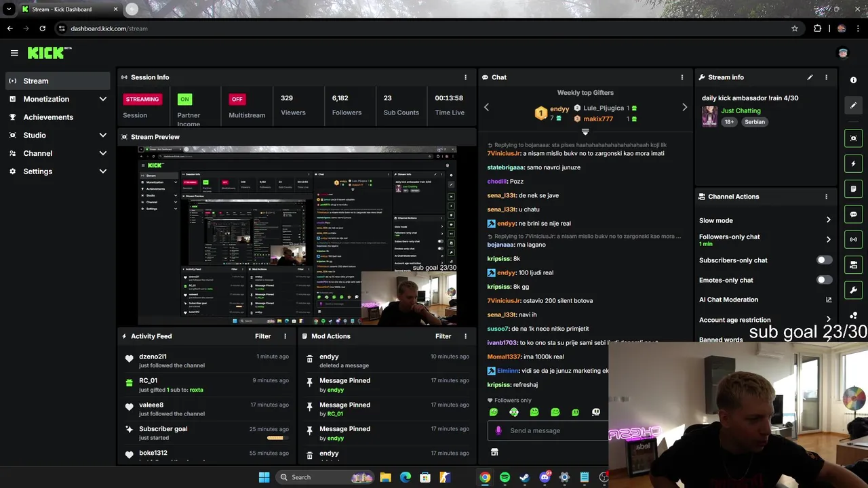
Task: Click the subscriber goal progress bar
Action: (x=275, y=438)
